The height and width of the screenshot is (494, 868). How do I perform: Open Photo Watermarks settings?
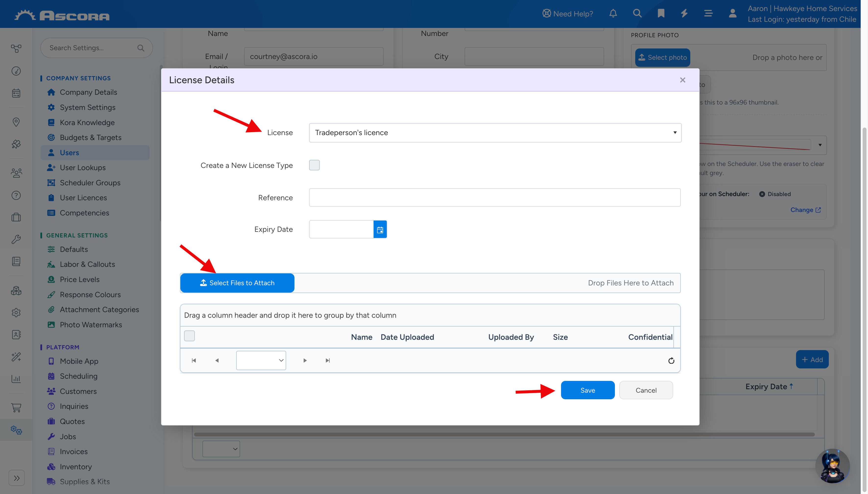(91, 325)
